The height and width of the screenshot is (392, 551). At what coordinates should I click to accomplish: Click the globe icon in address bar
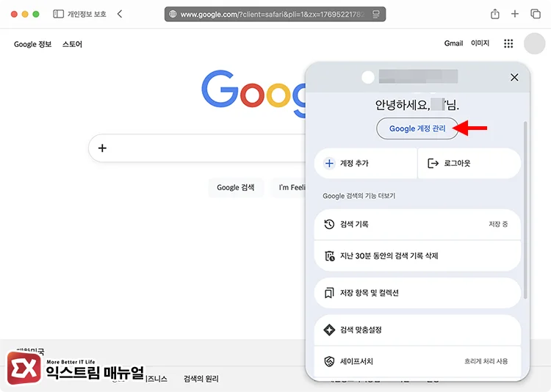(x=173, y=14)
